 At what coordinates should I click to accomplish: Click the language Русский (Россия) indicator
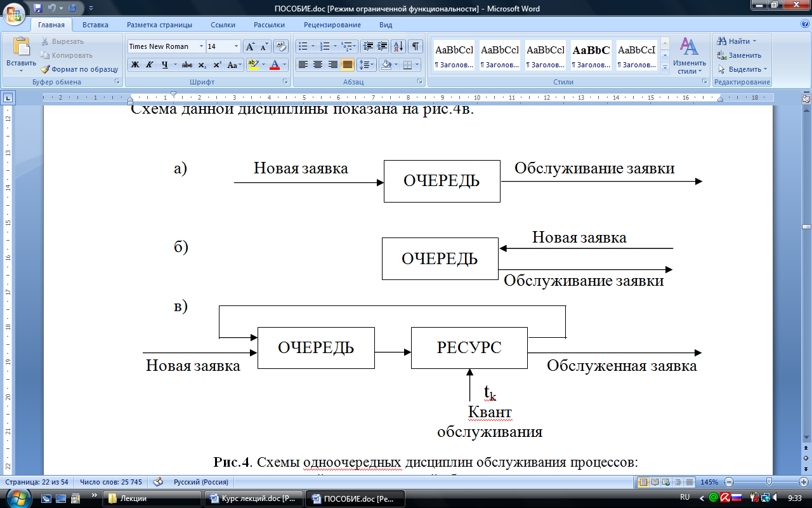coord(201,482)
